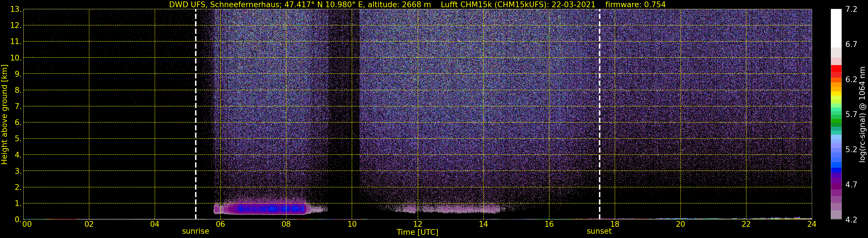Click height axis tick '13.'
Viewport: 868px width, 238px height.
coord(16,10)
